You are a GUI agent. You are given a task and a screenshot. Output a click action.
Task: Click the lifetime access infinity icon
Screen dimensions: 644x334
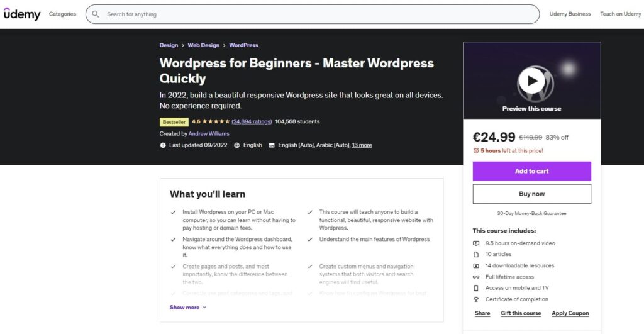click(476, 277)
